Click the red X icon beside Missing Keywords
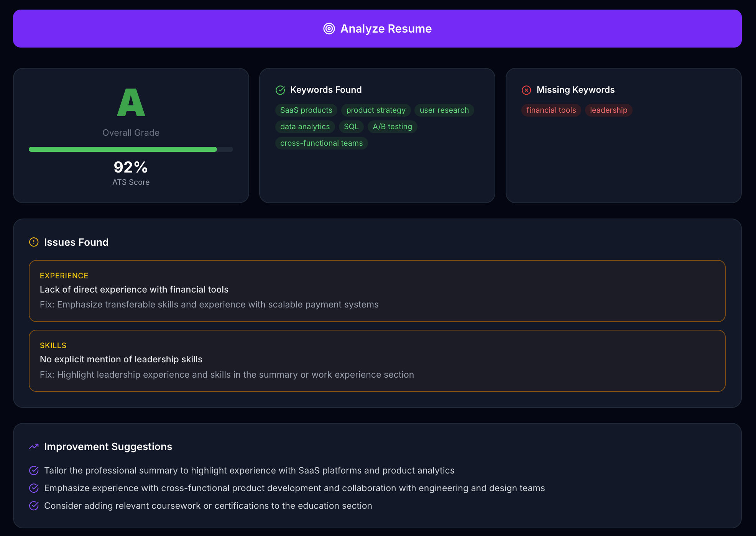Screen dimensions: 756x536 pyautogui.click(x=526, y=90)
